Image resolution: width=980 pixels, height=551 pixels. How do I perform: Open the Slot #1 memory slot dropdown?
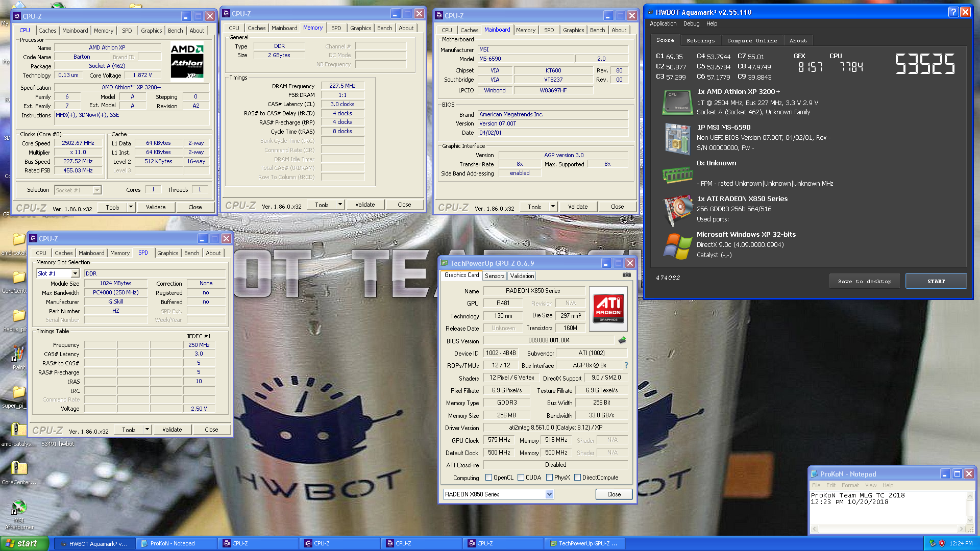pyautogui.click(x=75, y=273)
